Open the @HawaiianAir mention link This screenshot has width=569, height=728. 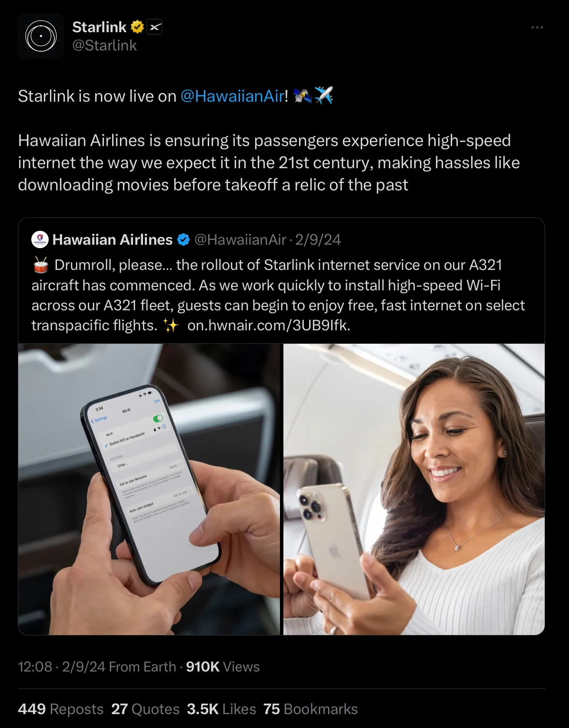point(232,96)
